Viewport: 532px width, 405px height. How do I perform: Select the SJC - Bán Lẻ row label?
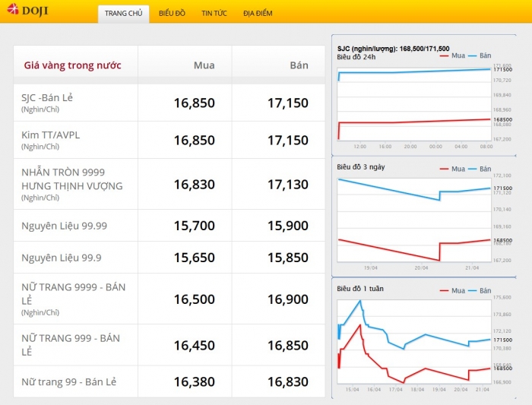[x=47, y=98]
